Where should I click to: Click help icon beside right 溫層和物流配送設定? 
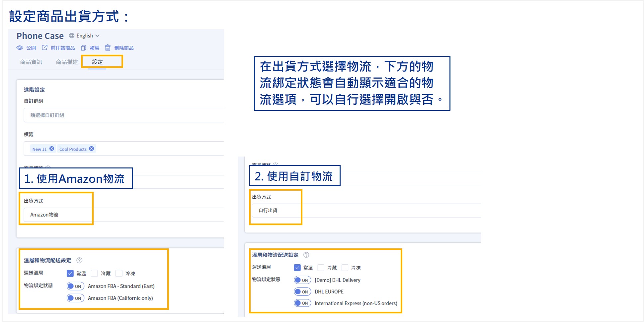(306, 255)
